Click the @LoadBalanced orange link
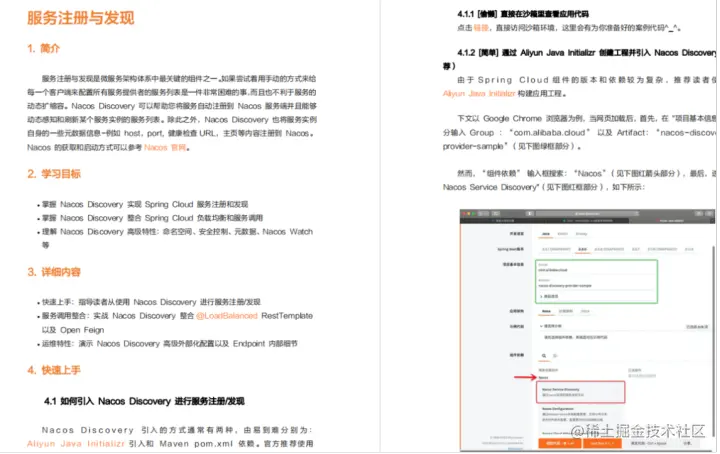Viewport: 720px width, 454px height. pos(226,316)
